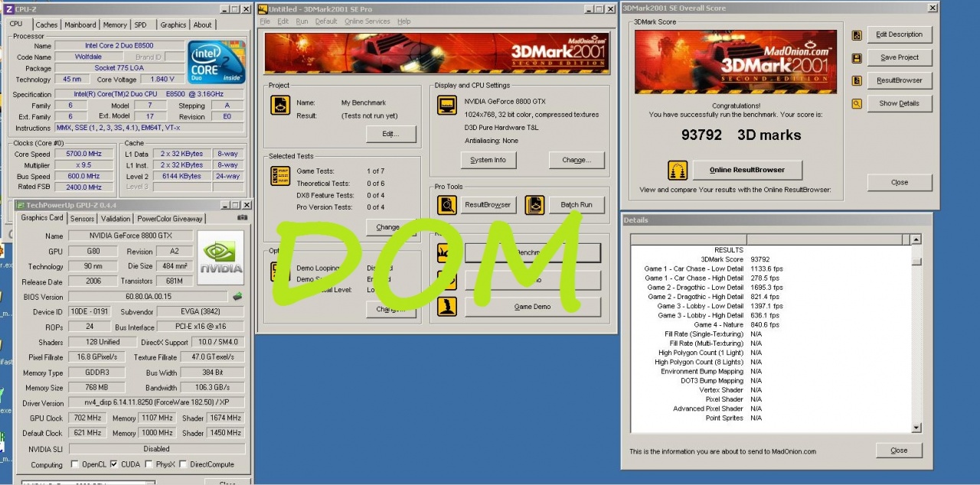Uncheck the CUDA checkbox

click(x=113, y=464)
